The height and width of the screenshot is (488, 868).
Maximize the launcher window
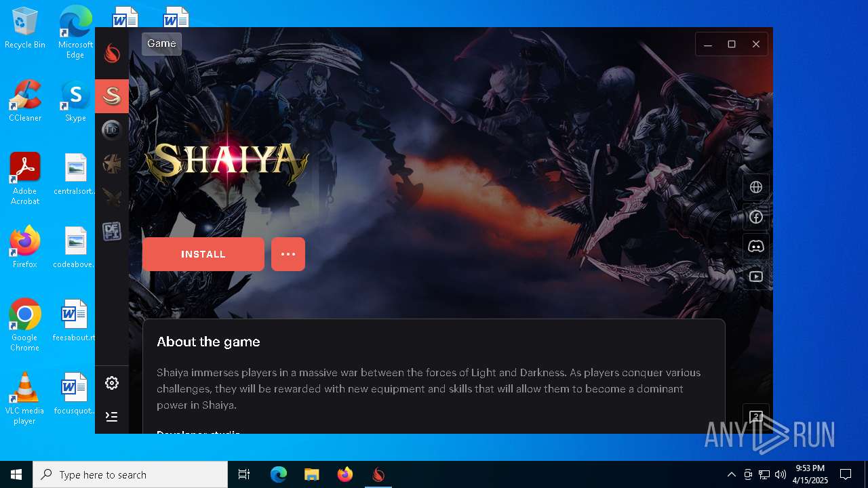click(x=732, y=44)
